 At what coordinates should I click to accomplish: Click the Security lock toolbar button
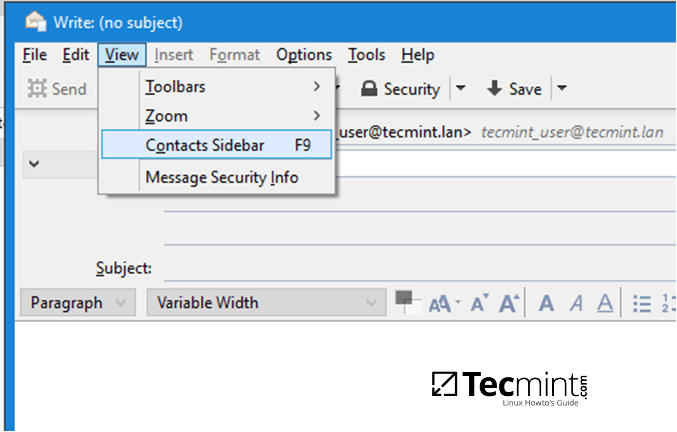pos(400,89)
